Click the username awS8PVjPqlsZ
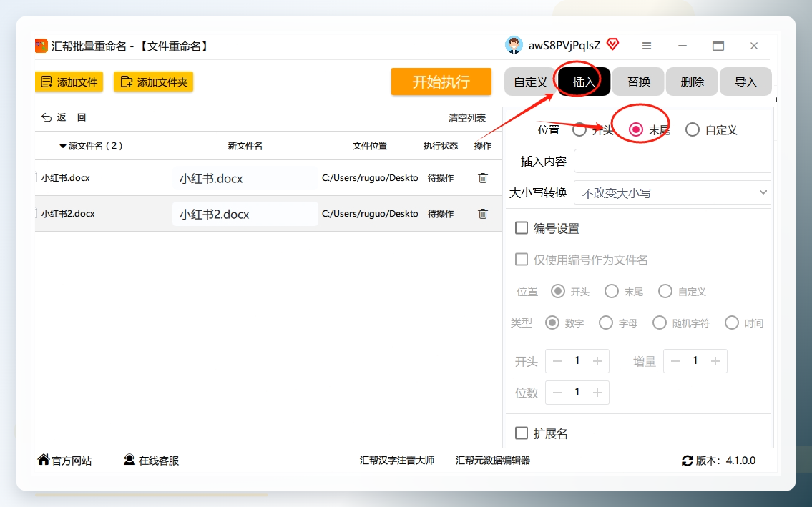 click(564, 46)
